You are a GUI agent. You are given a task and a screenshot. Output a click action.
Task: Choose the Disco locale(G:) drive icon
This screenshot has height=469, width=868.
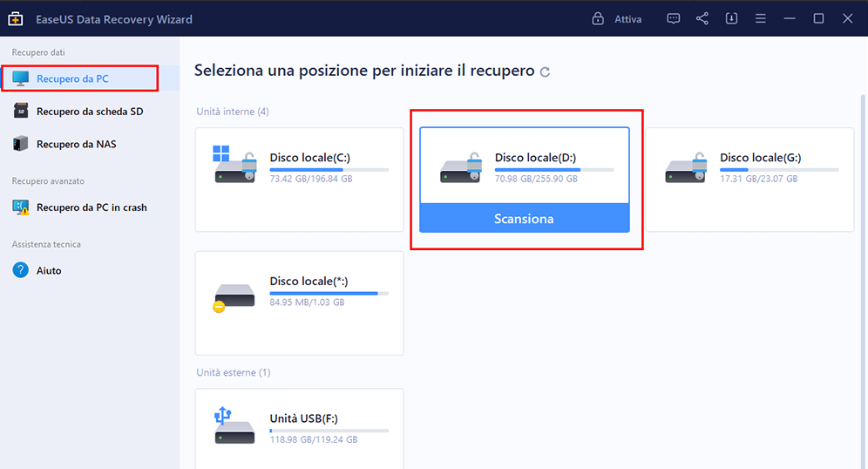[x=685, y=165]
